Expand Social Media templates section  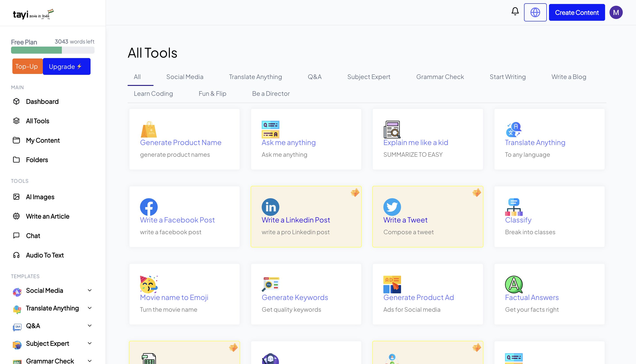coord(89,290)
